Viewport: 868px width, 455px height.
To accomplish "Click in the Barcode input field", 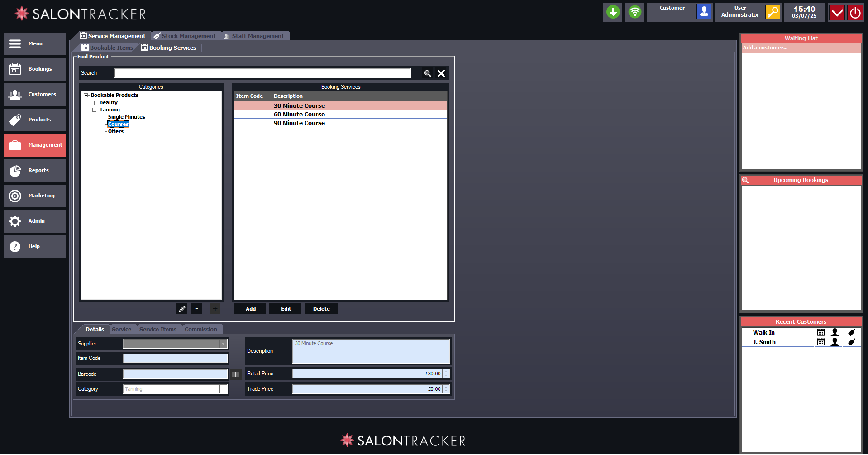I will pyautogui.click(x=176, y=374).
